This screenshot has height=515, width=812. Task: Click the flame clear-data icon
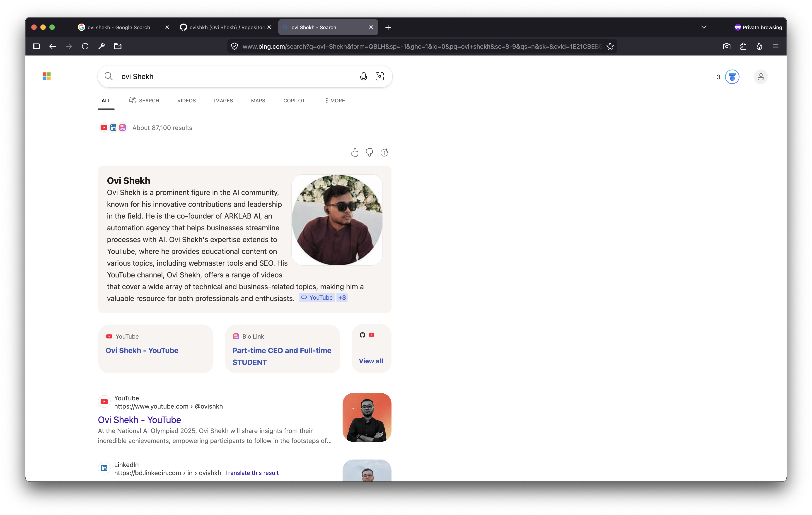pos(759,46)
